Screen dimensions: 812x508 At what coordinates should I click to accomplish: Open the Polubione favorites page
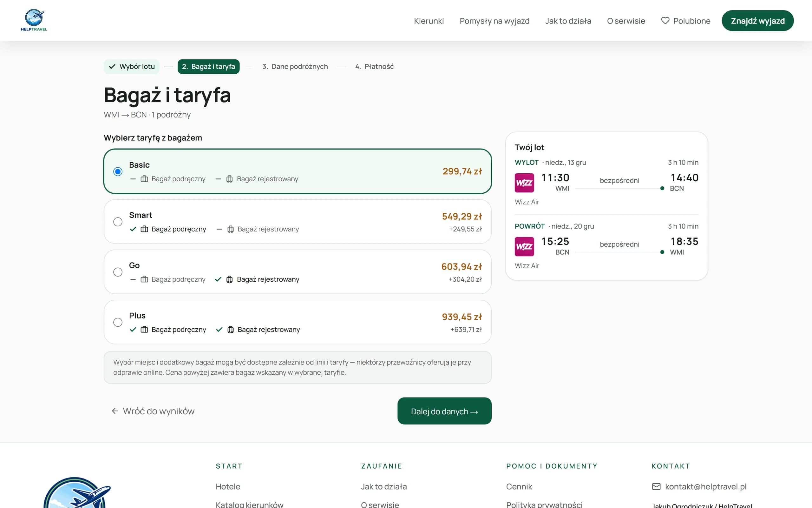point(686,21)
